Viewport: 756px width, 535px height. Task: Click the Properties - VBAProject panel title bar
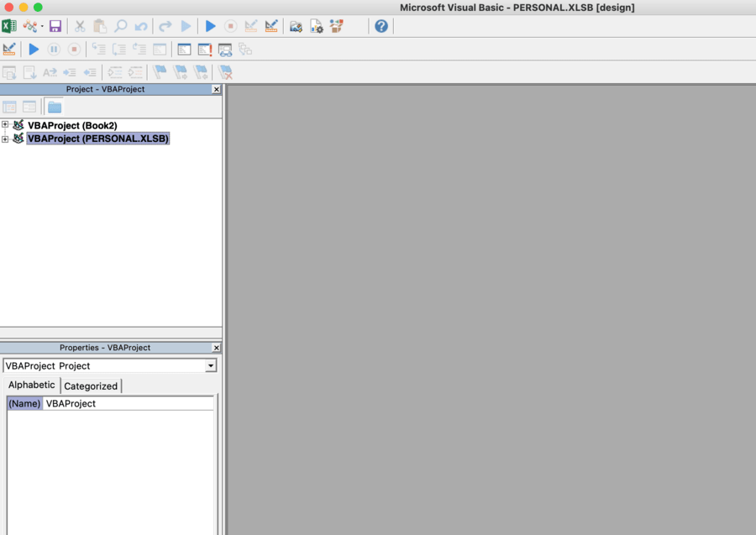click(x=106, y=348)
